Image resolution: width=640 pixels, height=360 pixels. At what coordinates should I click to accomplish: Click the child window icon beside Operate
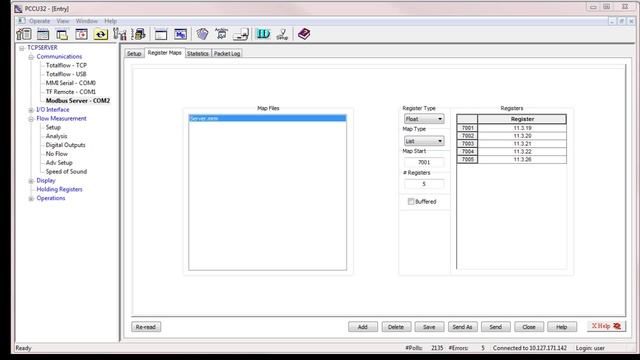21,21
